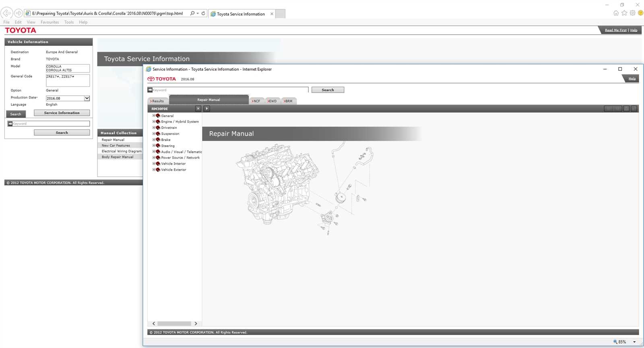644x348 pixels.
Task: Click Search button under Vehicle Information keyword
Action: point(62,132)
